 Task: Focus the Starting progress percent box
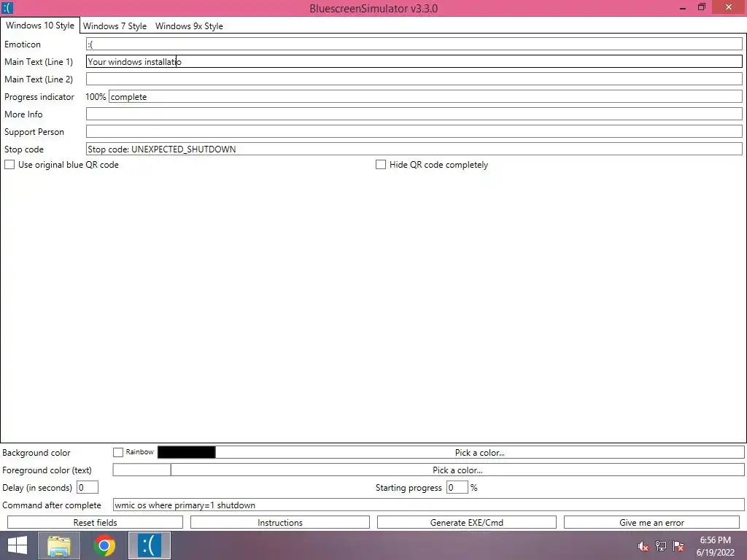tap(457, 487)
